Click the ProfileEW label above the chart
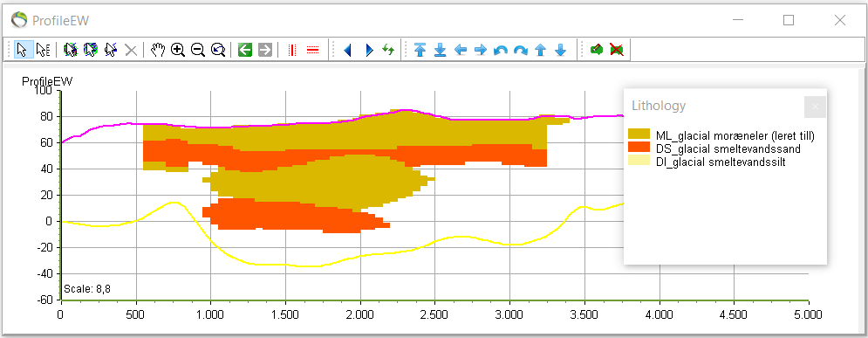 47,82
